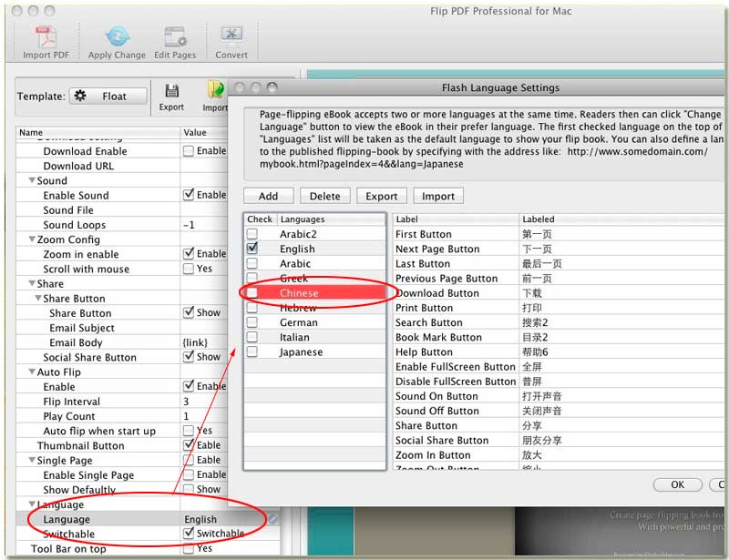Select the Help Button label row
Image resolution: width=729 pixels, height=560 pixels.
(560, 351)
